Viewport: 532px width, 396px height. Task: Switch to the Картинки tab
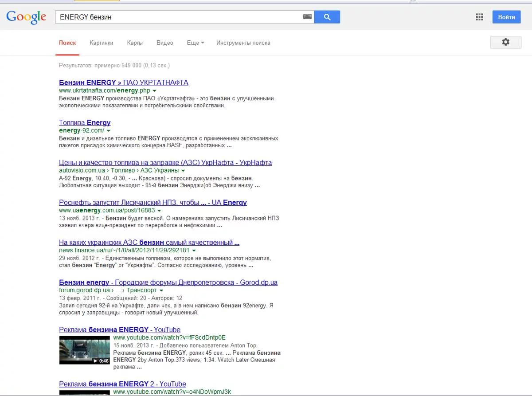pos(101,43)
